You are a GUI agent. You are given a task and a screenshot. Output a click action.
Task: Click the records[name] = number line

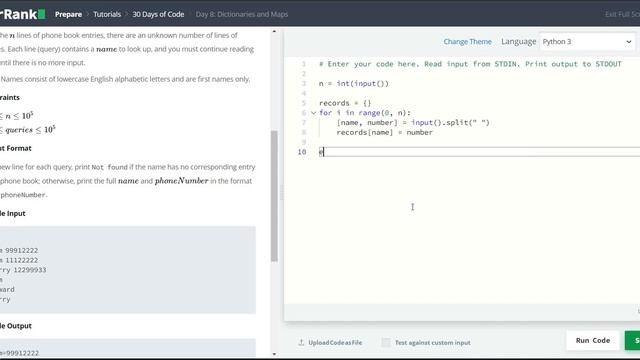pos(384,133)
